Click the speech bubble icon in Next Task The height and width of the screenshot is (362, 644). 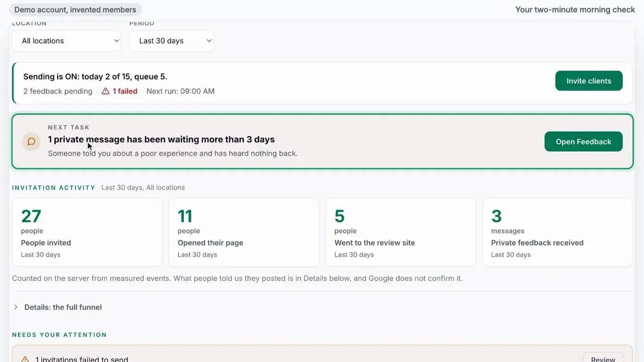[x=31, y=142]
